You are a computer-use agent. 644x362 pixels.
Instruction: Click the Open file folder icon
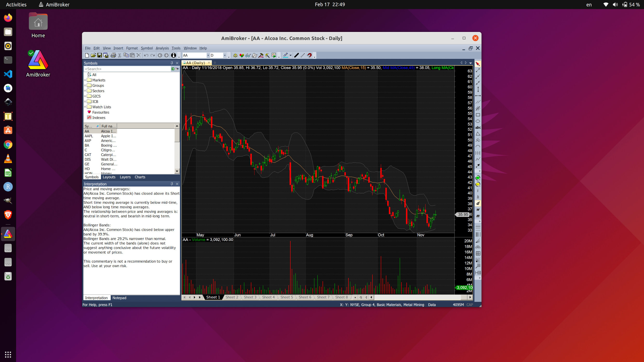(x=93, y=55)
